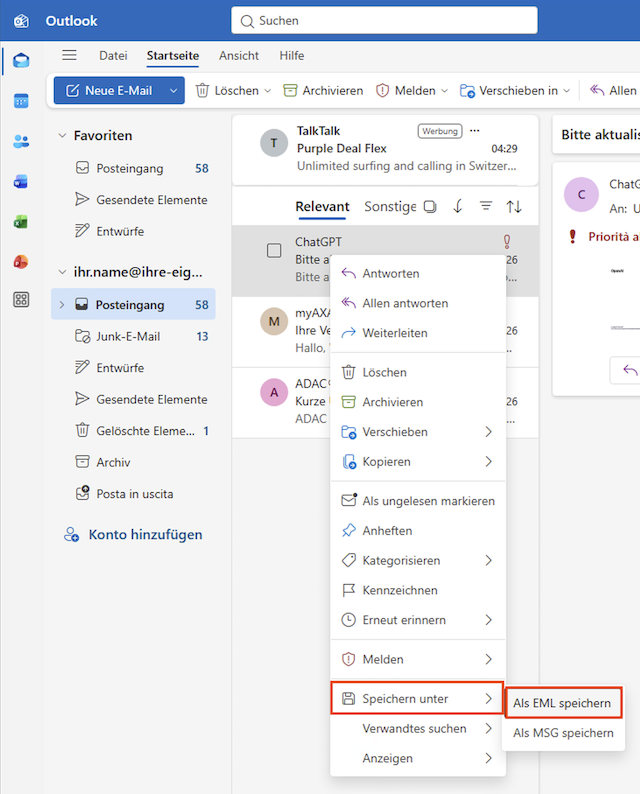Viewport: 640px width, 794px height.
Task: Expand the Verschieben submenu arrow
Action: (x=489, y=432)
